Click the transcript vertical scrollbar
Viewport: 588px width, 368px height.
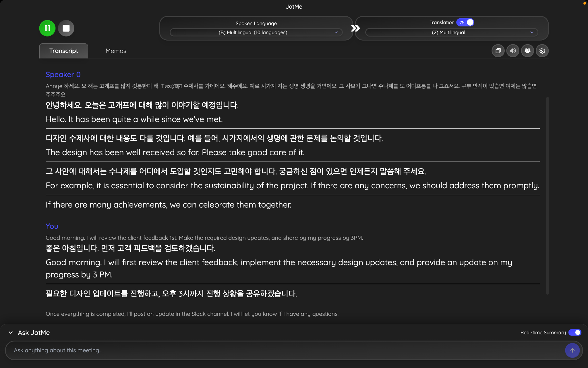click(x=548, y=195)
